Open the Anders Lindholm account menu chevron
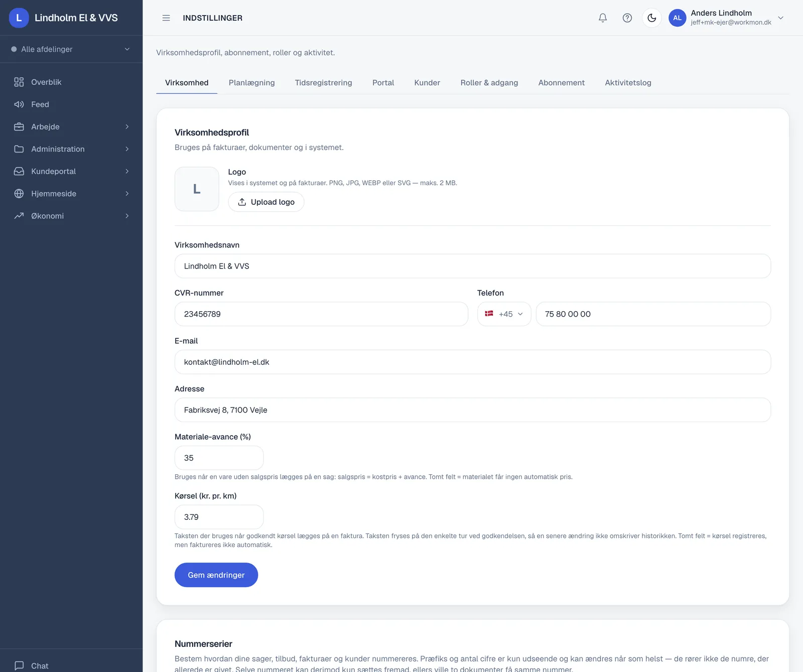Screen dimensions: 803x672 [780, 18]
